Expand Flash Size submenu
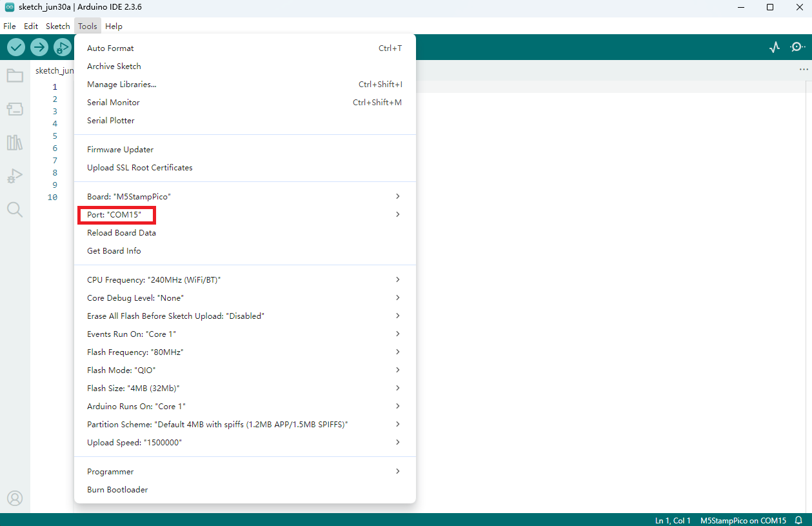Image resolution: width=812 pixels, height=526 pixels. tap(245, 388)
